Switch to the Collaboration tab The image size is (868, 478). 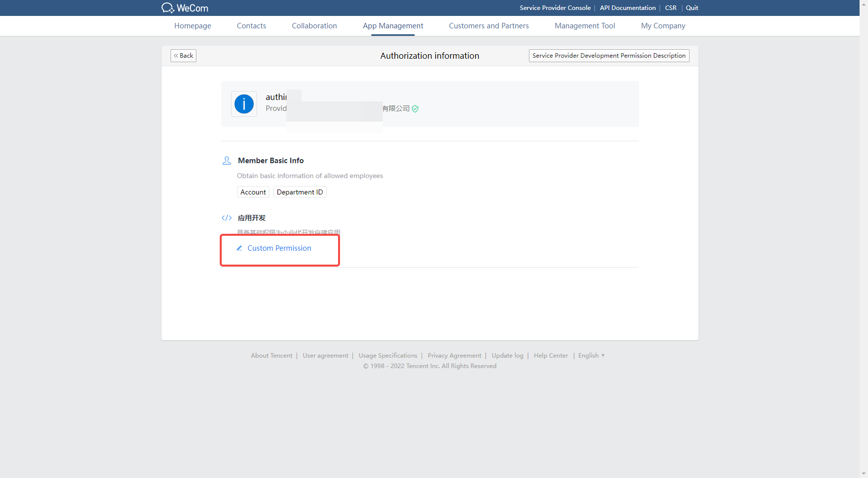click(314, 26)
